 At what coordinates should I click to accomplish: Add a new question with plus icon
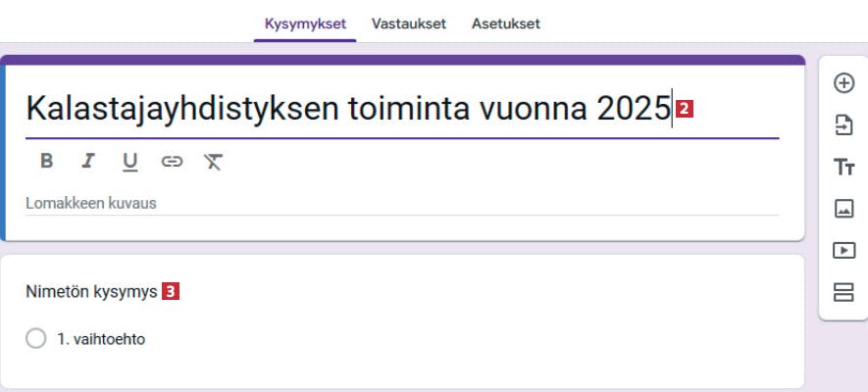click(843, 84)
